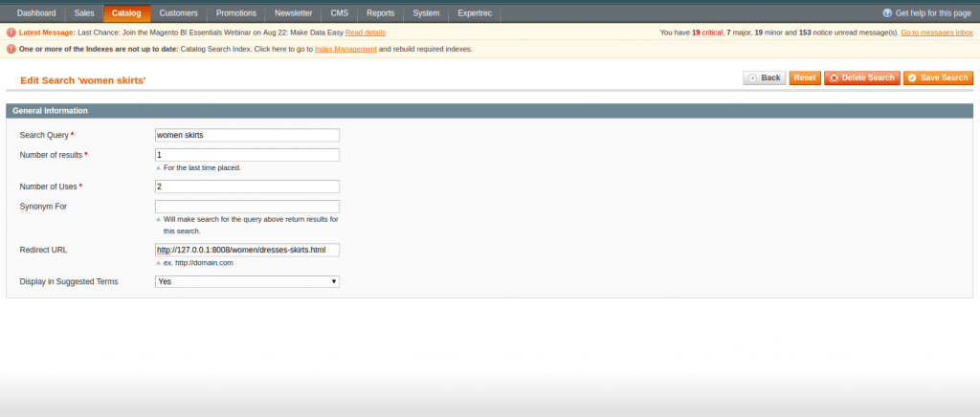
Task: Focus the Redirect URL field
Action: pyautogui.click(x=248, y=250)
